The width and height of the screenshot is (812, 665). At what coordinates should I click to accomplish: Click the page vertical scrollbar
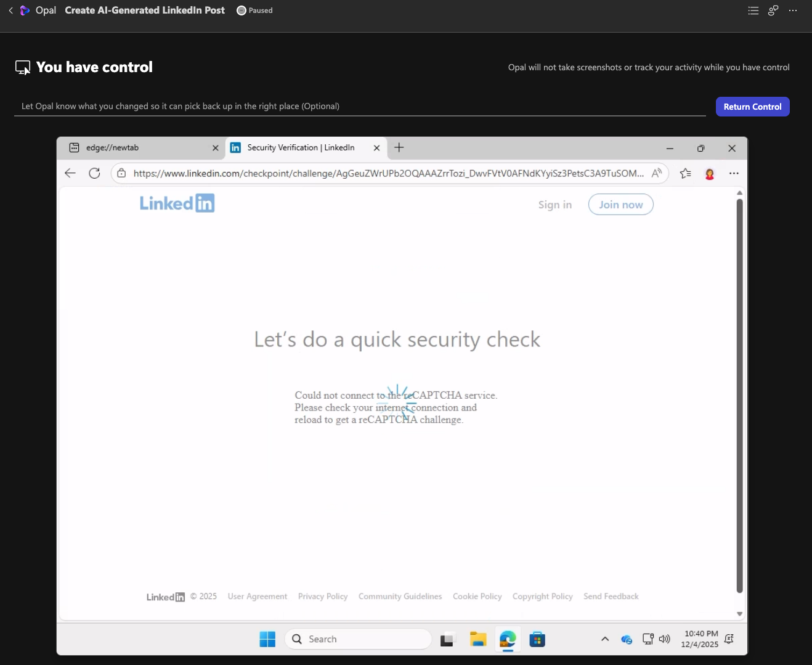coord(739,394)
